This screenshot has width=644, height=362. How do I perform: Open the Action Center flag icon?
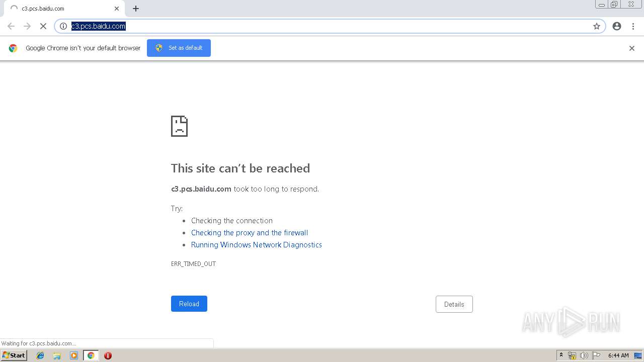(596, 355)
